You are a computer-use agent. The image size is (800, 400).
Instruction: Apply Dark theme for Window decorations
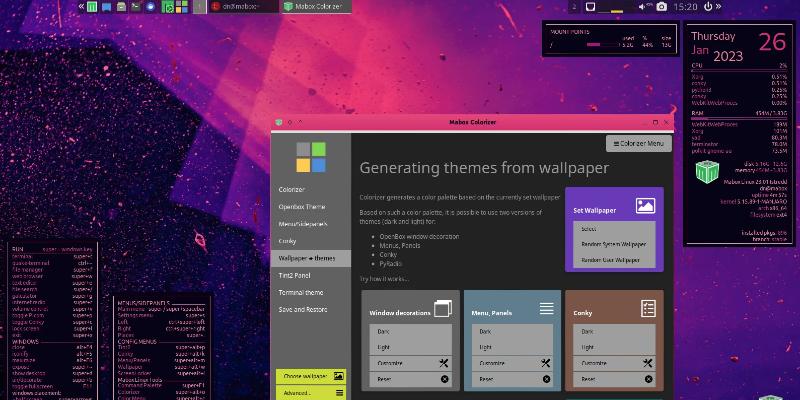pos(410,331)
